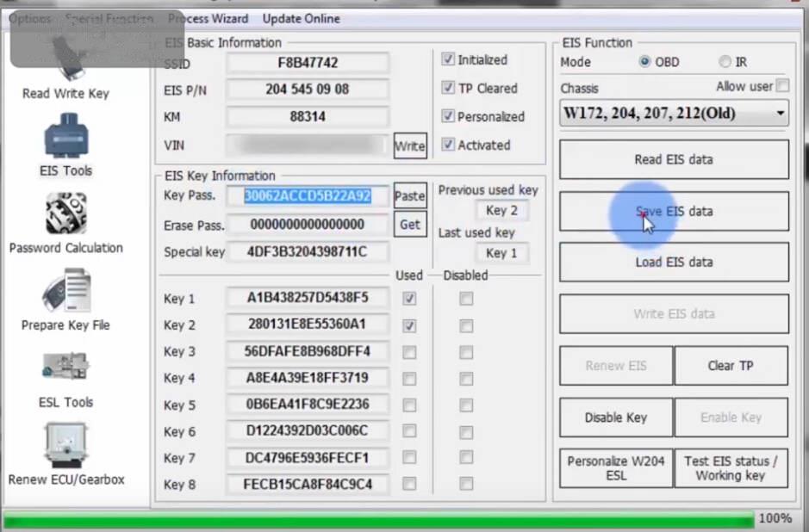Open the Process Wizard menu

tap(208, 19)
